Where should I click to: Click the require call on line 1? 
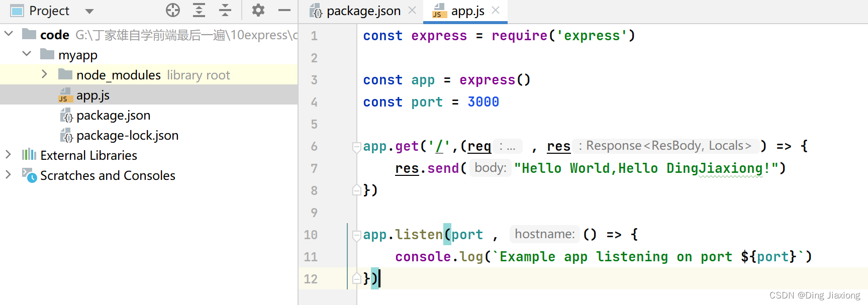563,36
